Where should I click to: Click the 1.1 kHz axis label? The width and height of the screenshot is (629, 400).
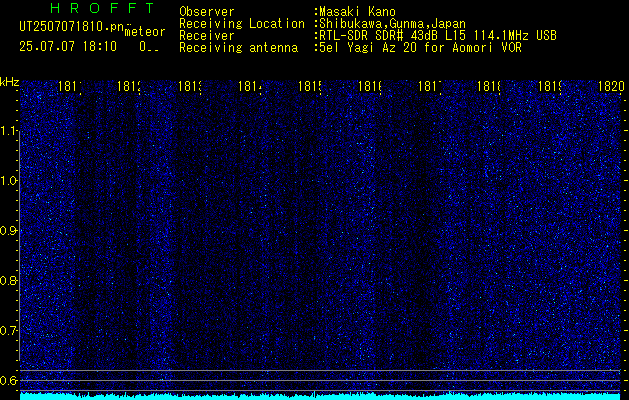pos(9,131)
